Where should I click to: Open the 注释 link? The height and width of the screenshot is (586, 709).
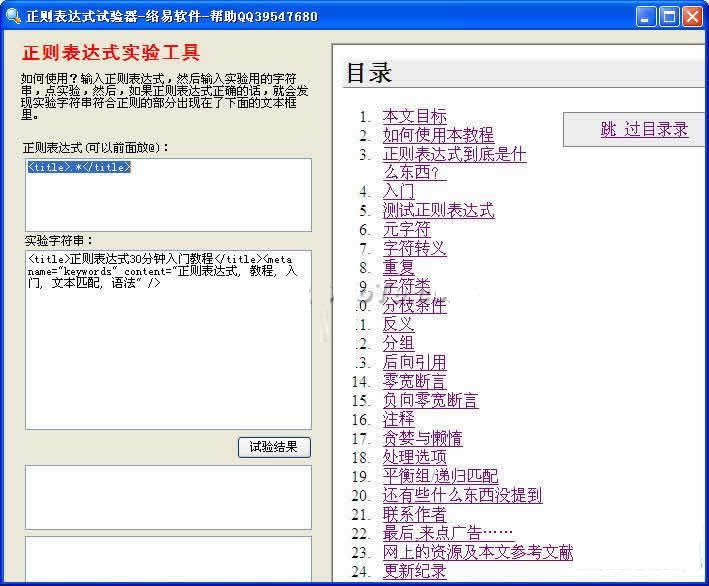tap(398, 419)
